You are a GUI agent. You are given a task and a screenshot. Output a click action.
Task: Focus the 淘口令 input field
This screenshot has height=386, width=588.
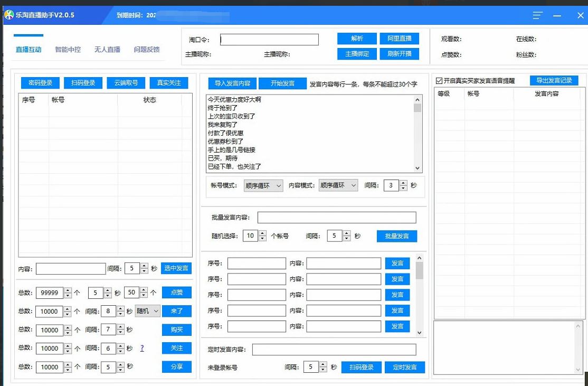(x=269, y=40)
